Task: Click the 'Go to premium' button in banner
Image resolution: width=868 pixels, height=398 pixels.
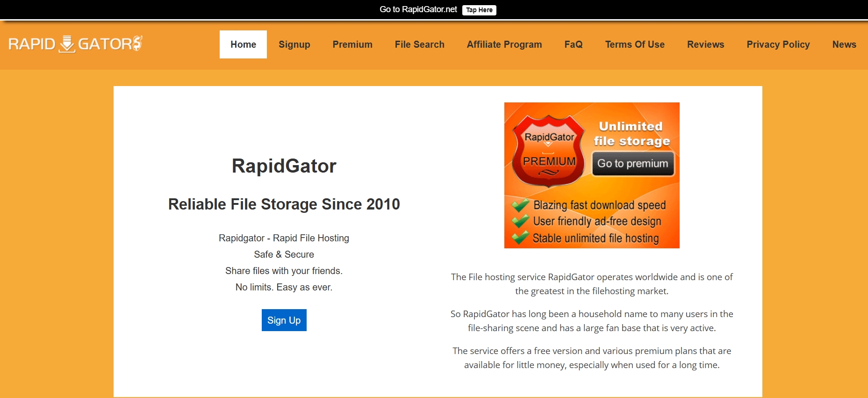Action: 633,164
